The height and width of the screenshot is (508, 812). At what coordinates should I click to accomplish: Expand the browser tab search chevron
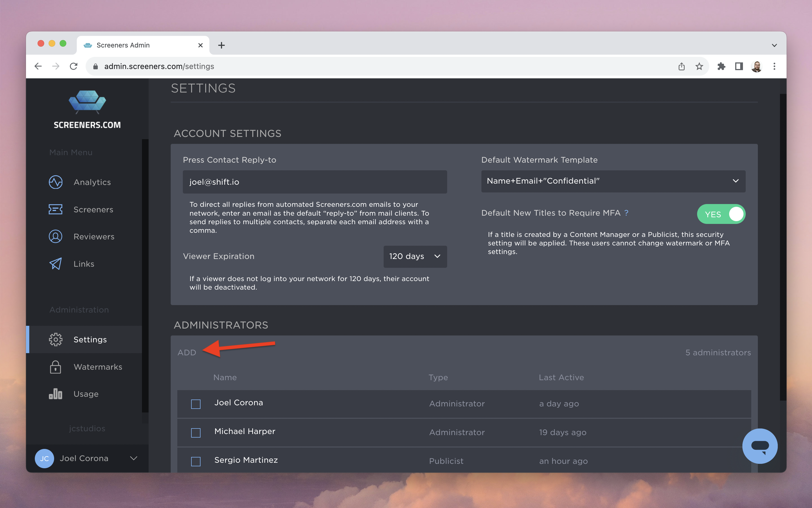(x=774, y=45)
